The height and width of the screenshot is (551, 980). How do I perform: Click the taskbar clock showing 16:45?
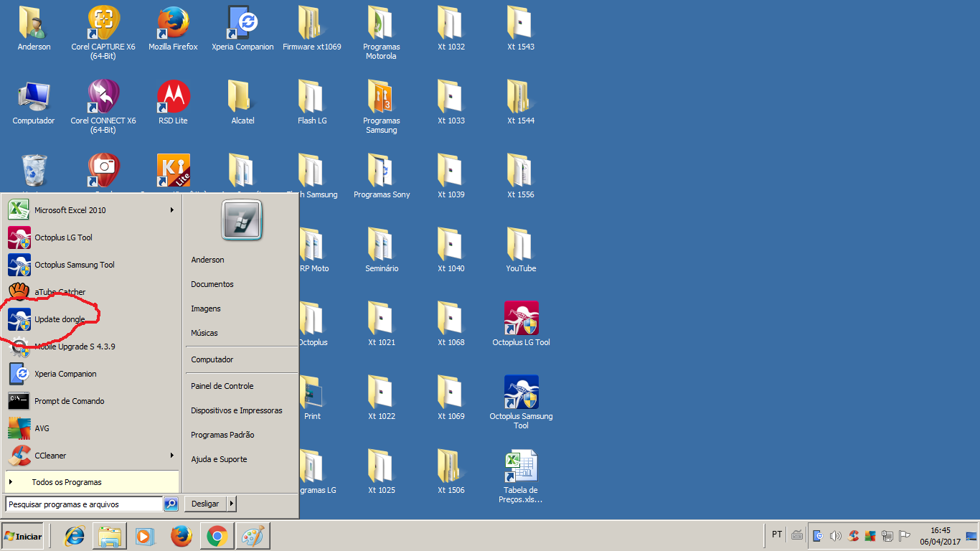coord(940,536)
